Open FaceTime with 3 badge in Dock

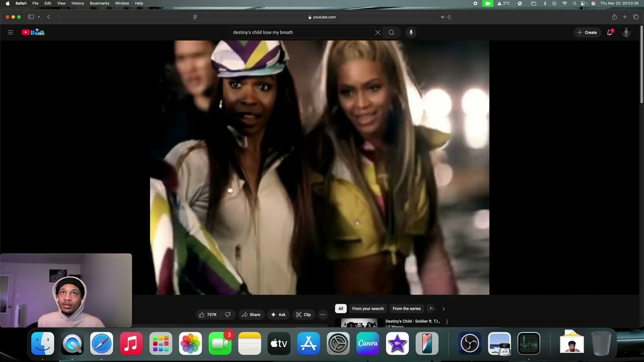pyautogui.click(x=220, y=344)
